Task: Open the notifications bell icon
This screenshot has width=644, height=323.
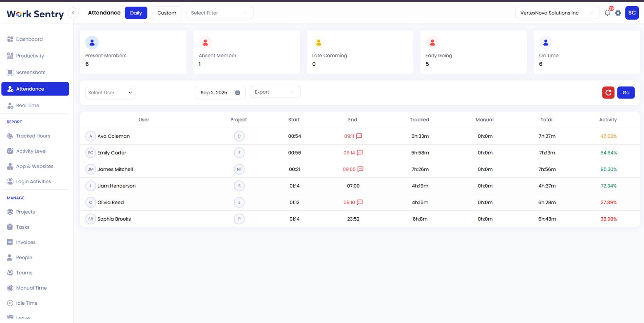Action: 607,13
